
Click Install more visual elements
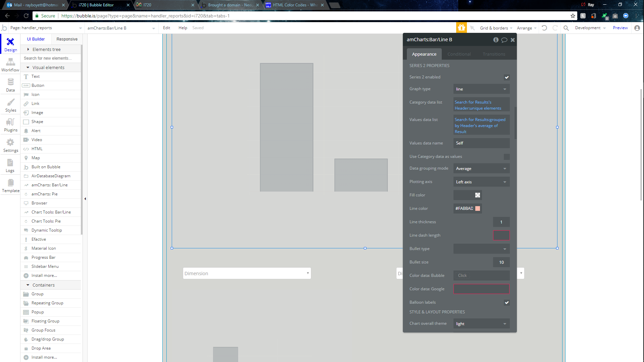click(x=51, y=276)
